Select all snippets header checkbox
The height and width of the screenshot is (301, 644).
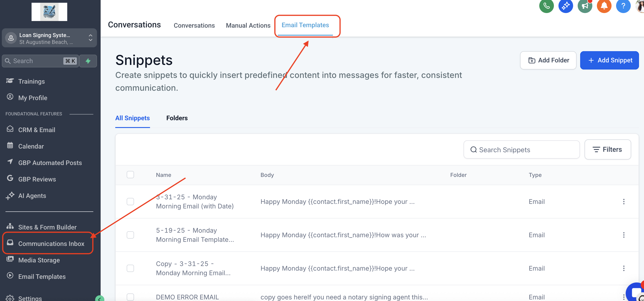(130, 175)
